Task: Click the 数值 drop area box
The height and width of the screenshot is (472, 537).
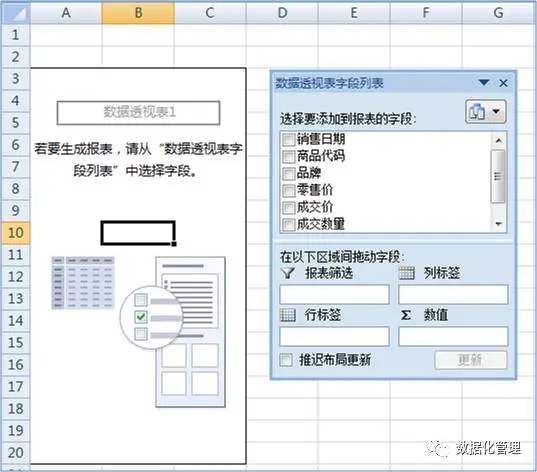Action: point(453,336)
